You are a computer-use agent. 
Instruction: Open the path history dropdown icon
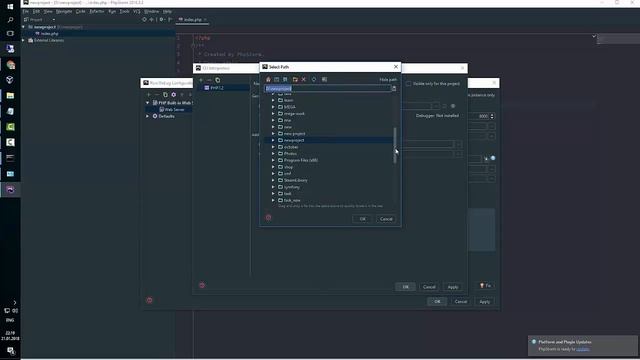tap(394, 89)
